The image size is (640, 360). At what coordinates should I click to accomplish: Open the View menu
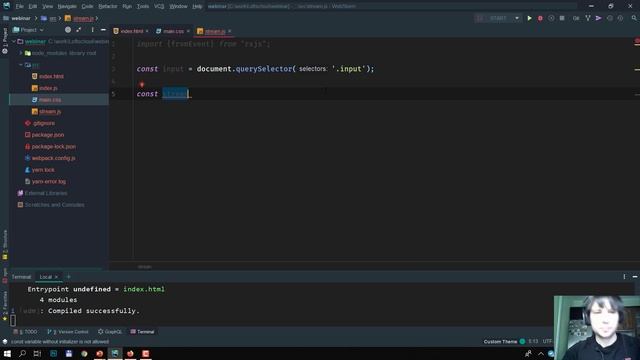pos(47,6)
